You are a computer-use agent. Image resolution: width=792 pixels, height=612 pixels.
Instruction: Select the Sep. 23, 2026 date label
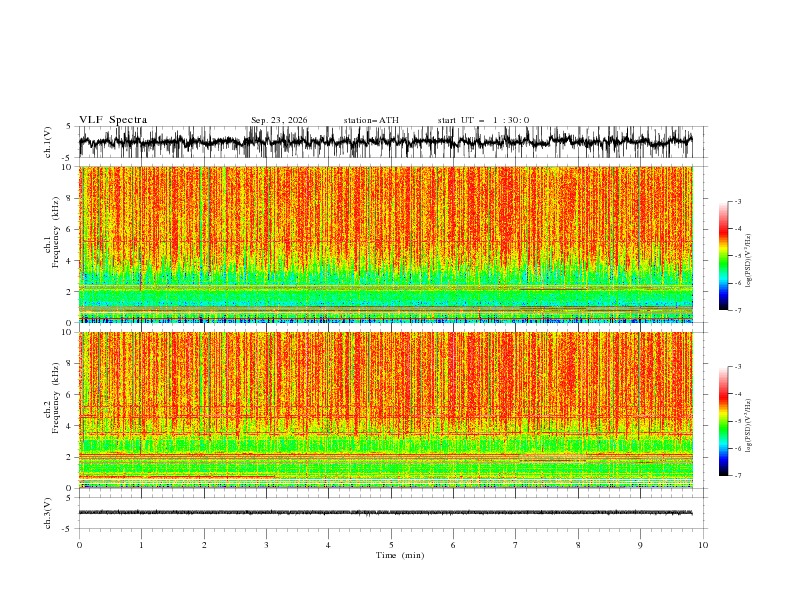pyautogui.click(x=279, y=120)
